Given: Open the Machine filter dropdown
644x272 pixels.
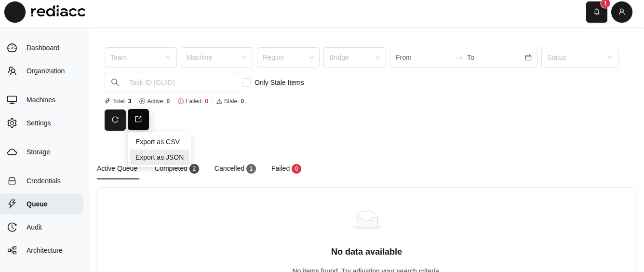Looking at the screenshot, I should [216, 57].
